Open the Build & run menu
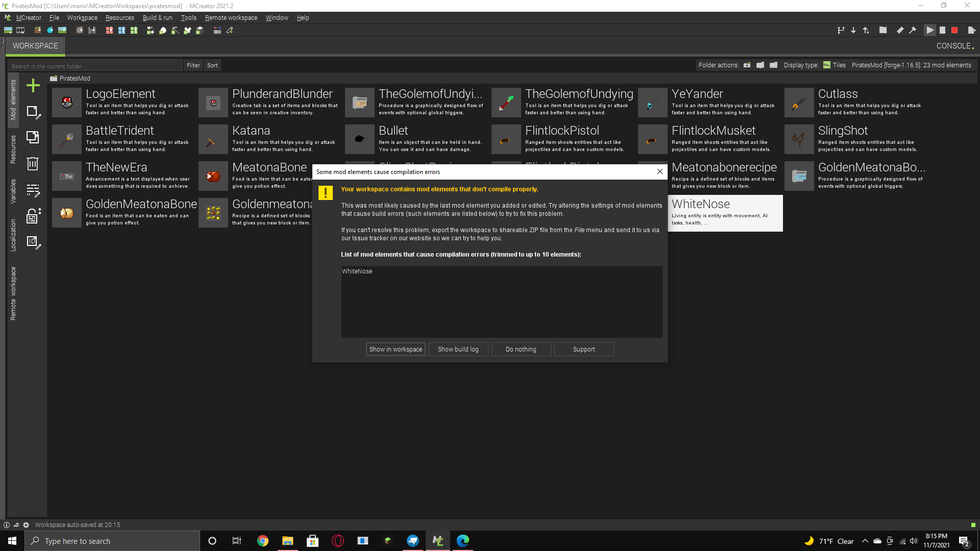The width and height of the screenshot is (980, 551). pos(157,17)
